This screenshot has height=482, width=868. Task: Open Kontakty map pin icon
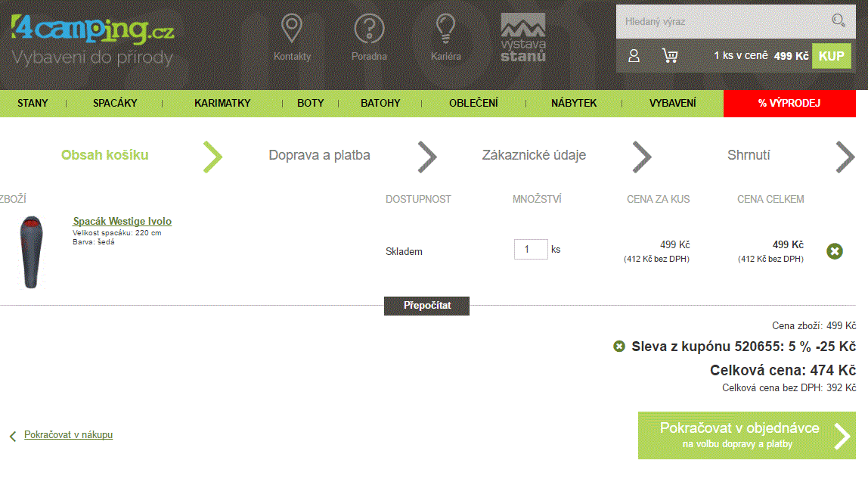tap(292, 30)
